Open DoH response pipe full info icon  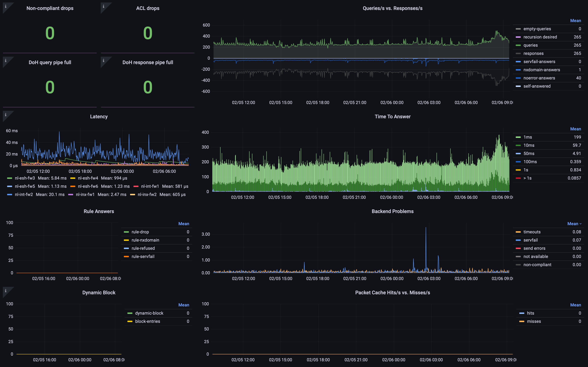pyautogui.click(x=104, y=61)
